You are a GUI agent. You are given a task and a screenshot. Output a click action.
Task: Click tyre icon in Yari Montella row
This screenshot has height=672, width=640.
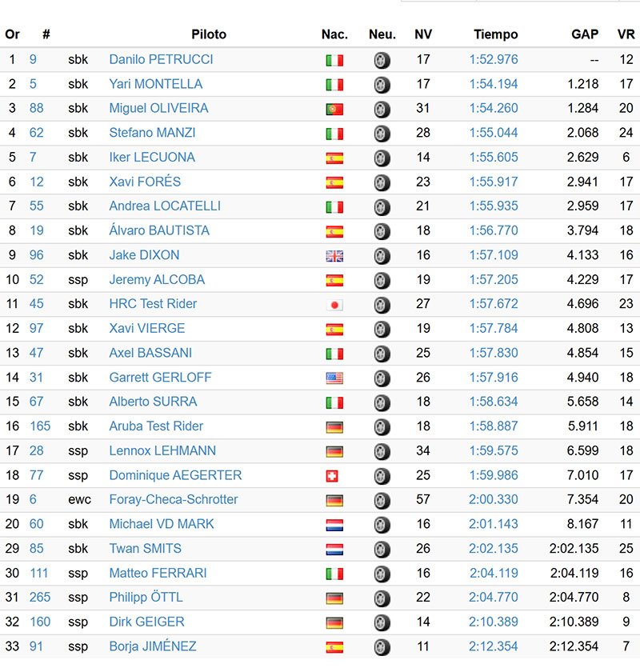382,85
